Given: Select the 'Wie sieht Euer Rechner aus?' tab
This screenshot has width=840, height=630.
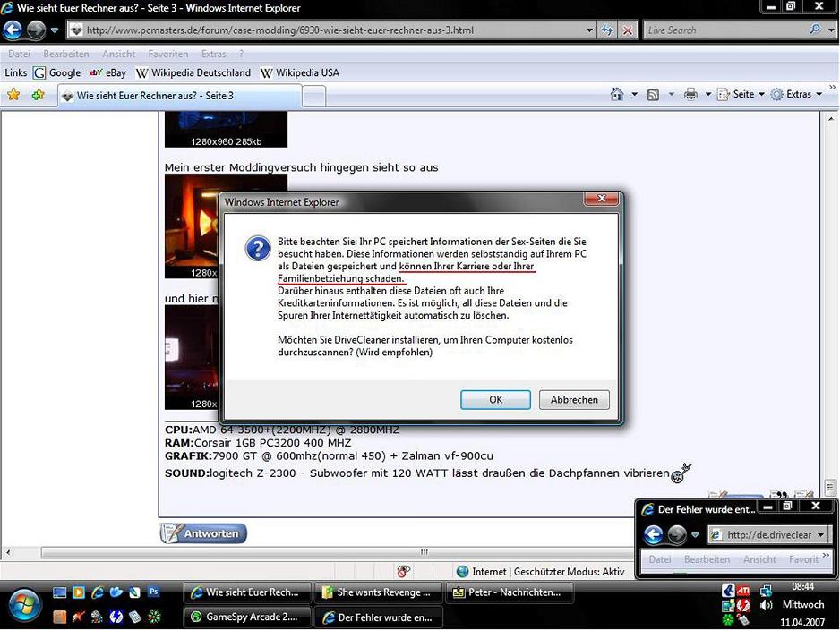Looking at the screenshot, I should click(x=179, y=96).
